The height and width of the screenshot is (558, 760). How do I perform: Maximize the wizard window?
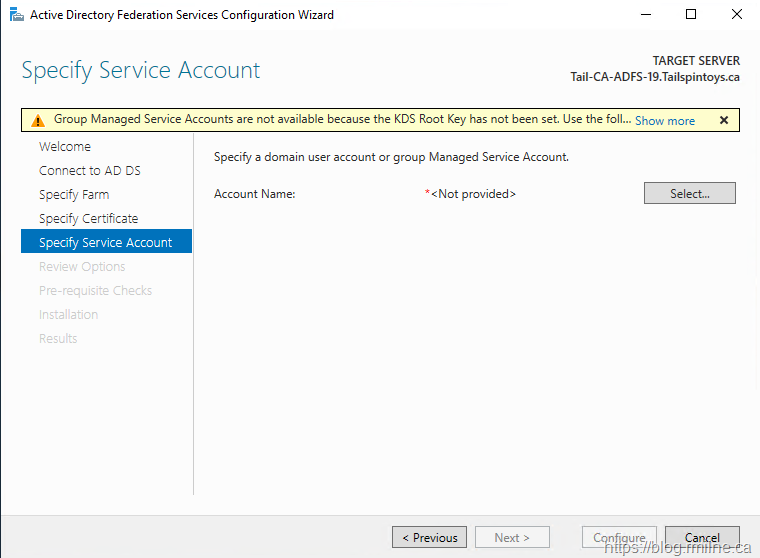click(691, 15)
